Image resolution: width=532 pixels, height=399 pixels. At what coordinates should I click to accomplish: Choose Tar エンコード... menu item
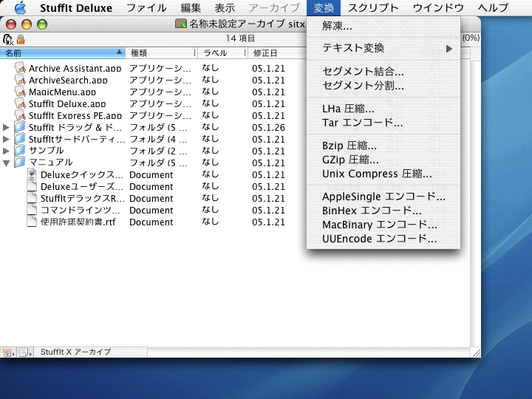[x=383, y=123]
